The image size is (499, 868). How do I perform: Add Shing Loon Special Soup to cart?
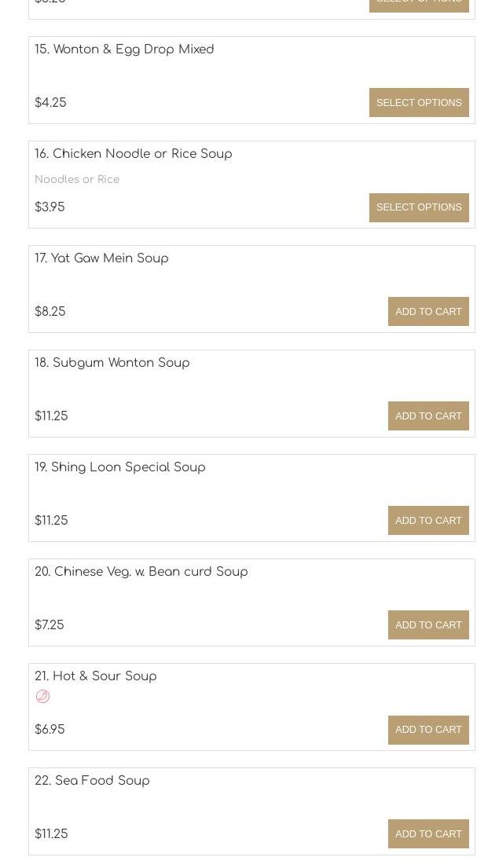428,520
